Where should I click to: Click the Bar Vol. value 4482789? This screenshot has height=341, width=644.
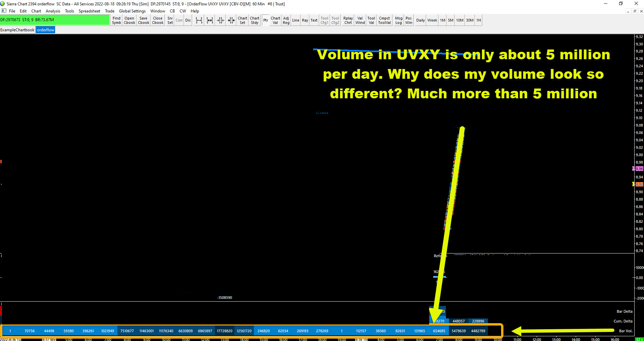pyautogui.click(x=478, y=331)
